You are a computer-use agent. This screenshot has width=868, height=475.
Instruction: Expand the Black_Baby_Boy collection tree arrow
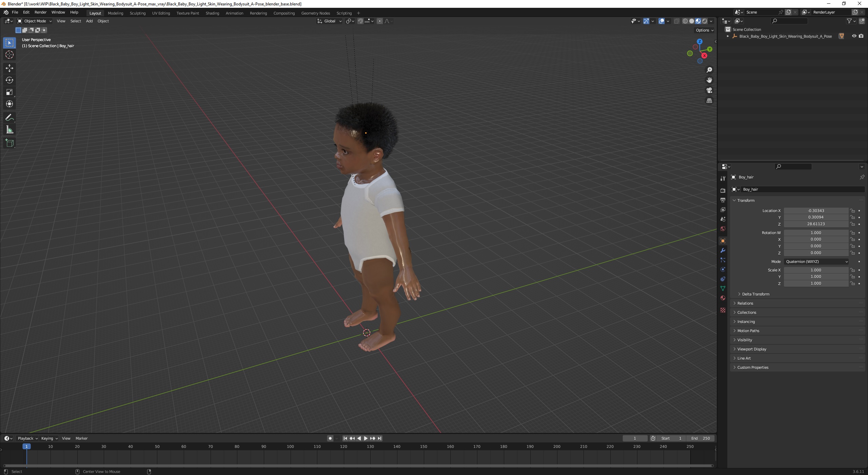[x=728, y=36]
